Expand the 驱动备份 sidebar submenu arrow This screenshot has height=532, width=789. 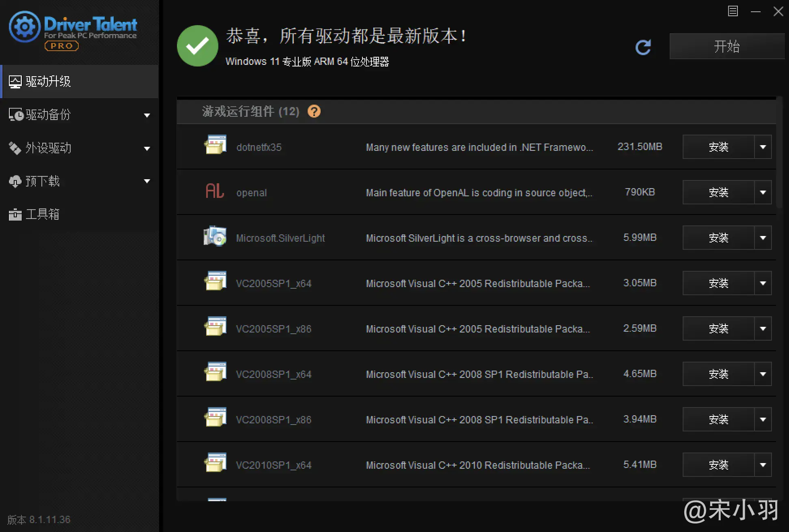[x=147, y=115]
